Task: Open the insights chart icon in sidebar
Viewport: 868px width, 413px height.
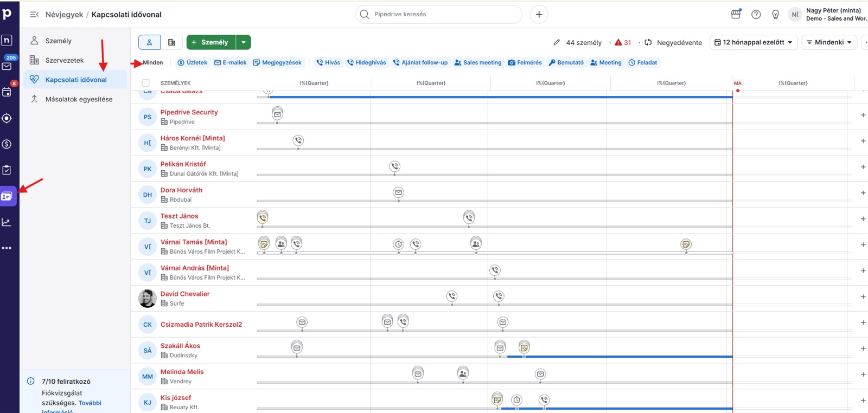Action: pos(7,222)
